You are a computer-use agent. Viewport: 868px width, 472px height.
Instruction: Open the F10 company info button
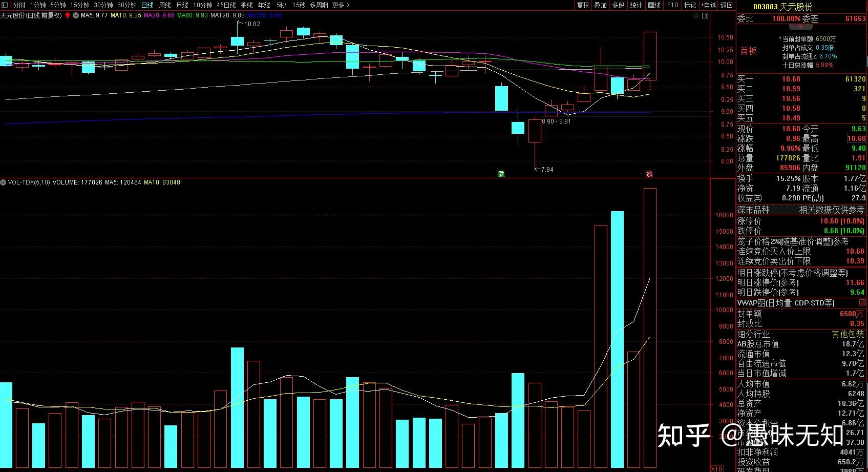tap(672, 5)
